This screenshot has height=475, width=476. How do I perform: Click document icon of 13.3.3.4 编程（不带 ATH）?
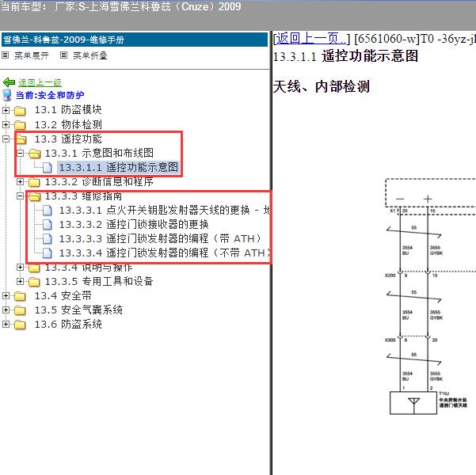tap(48, 253)
